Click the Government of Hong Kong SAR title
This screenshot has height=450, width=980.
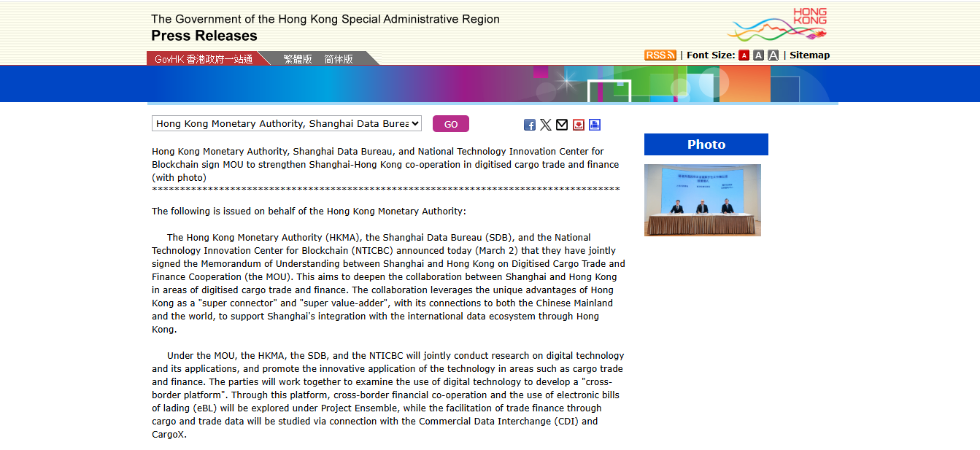click(x=325, y=19)
